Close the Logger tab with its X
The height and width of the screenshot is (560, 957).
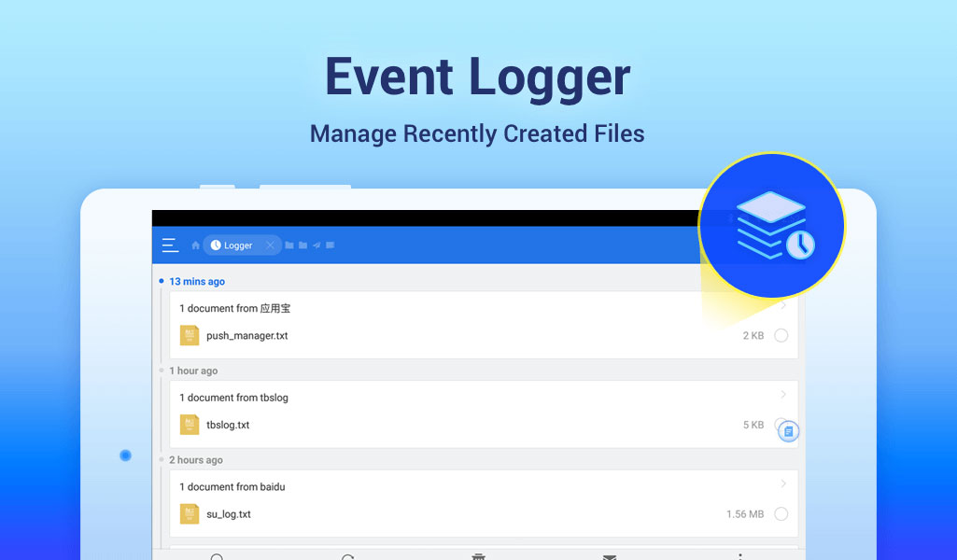(269, 245)
